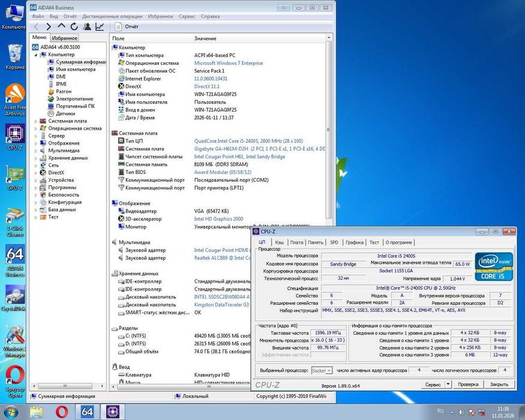Viewport: 525px width, 420px height.
Task: Open the graph chart icon in toolbar
Action: [x=100, y=26]
